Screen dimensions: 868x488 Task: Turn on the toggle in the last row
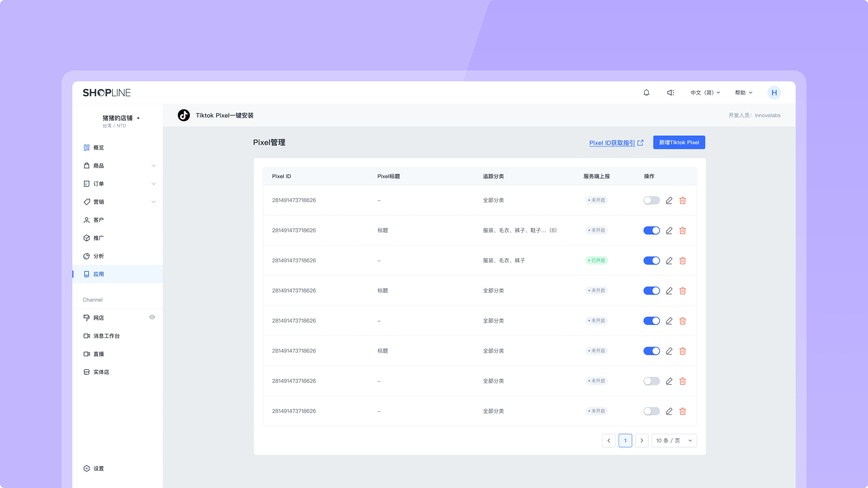pos(651,411)
